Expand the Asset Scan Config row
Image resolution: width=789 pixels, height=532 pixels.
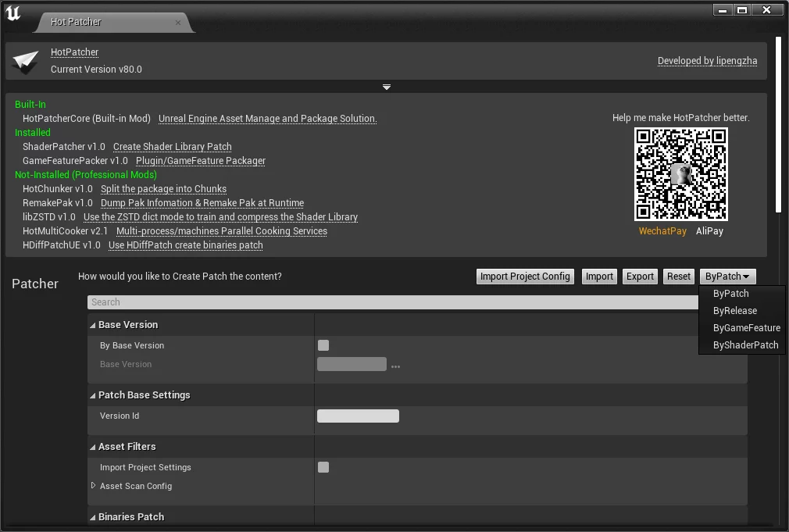pyautogui.click(x=94, y=486)
